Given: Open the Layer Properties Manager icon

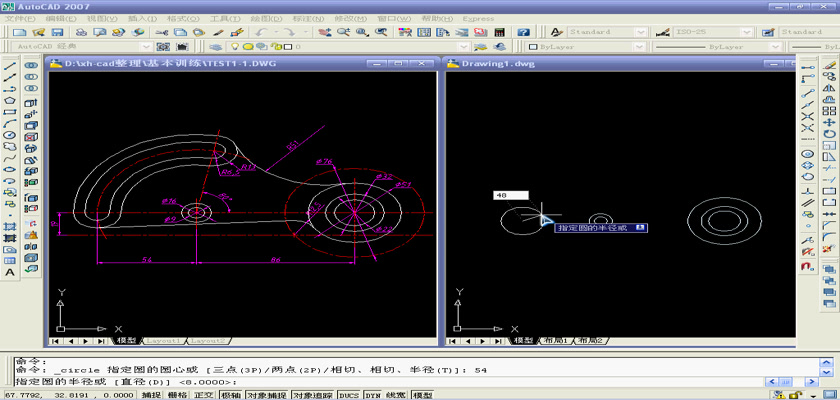Looking at the screenshot, I should click(x=216, y=46).
